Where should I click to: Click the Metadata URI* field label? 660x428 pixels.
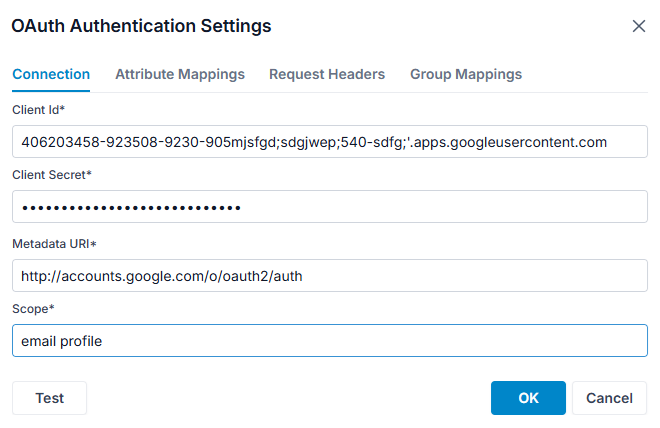click(x=54, y=244)
